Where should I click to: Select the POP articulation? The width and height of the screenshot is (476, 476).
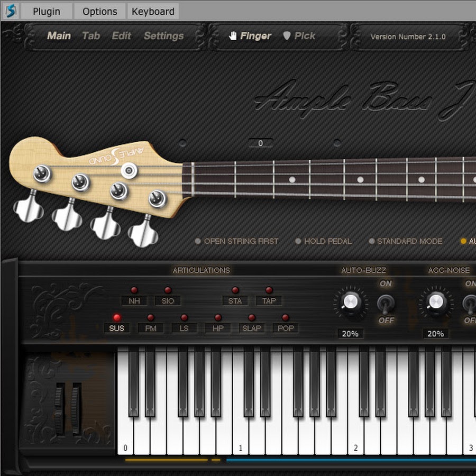pos(286,328)
